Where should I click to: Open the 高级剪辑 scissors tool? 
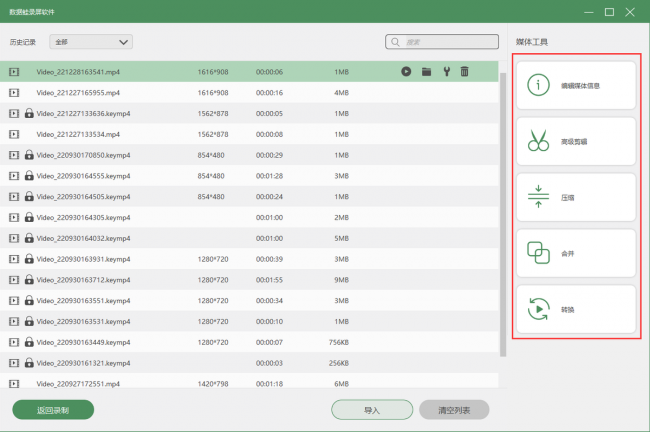[576, 141]
